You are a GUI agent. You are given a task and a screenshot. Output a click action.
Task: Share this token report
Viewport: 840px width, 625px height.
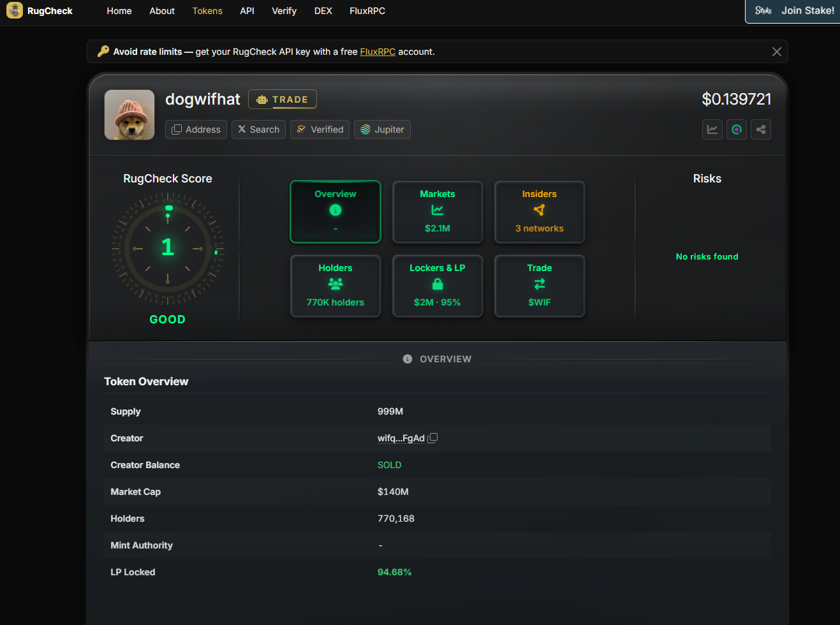pyautogui.click(x=761, y=129)
